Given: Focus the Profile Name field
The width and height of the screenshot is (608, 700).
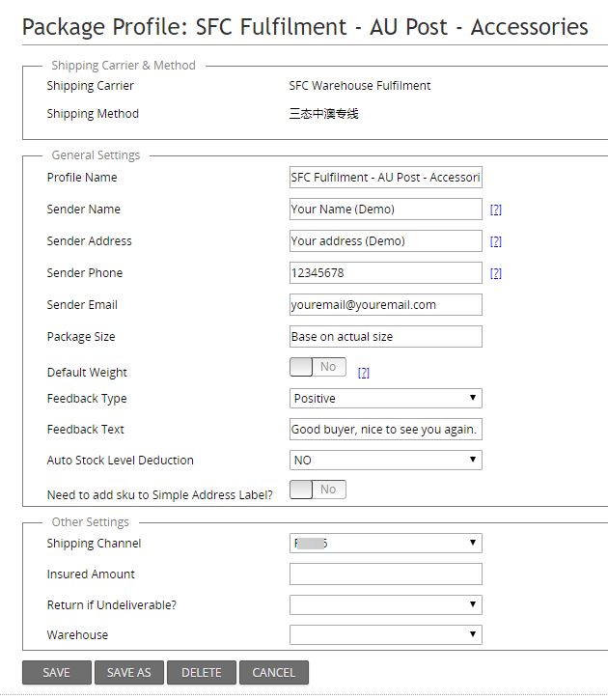Looking at the screenshot, I should point(386,178).
